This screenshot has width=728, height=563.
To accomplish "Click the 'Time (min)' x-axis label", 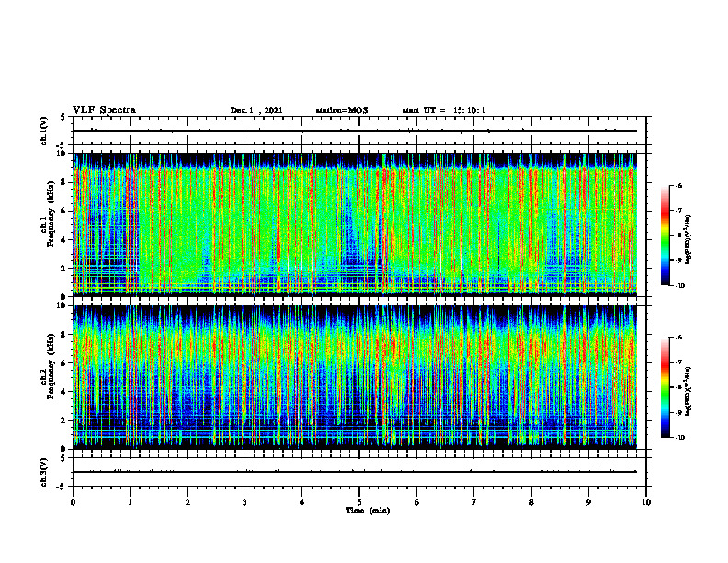I will pyautogui.click(x=368, y=511).
